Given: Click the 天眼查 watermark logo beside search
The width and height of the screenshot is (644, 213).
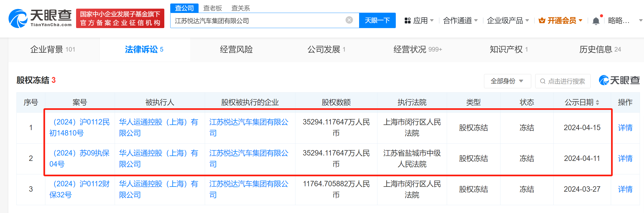Looking at the screenshot, I should click(619, 80).
